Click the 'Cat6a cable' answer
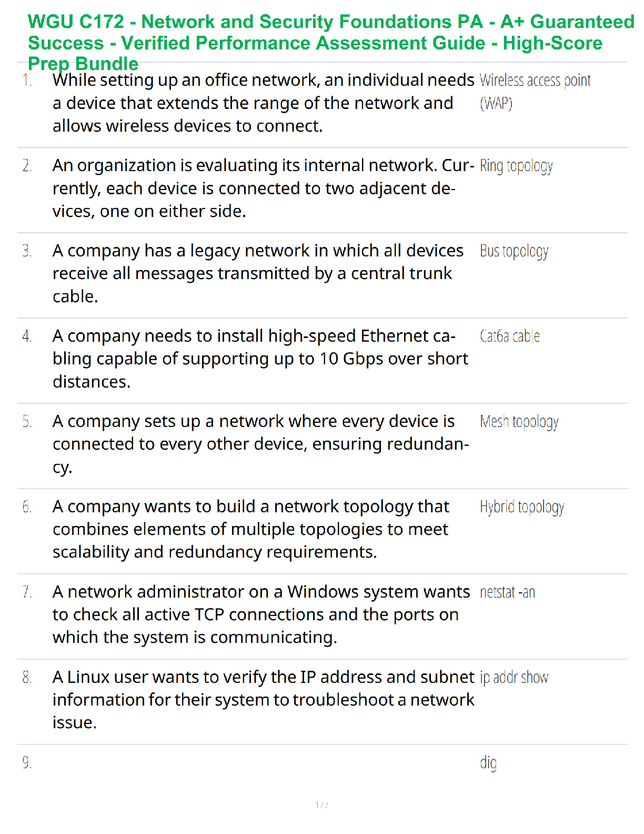Image resolution: width=644 pixels, height=834 pixels. point(509,336)
